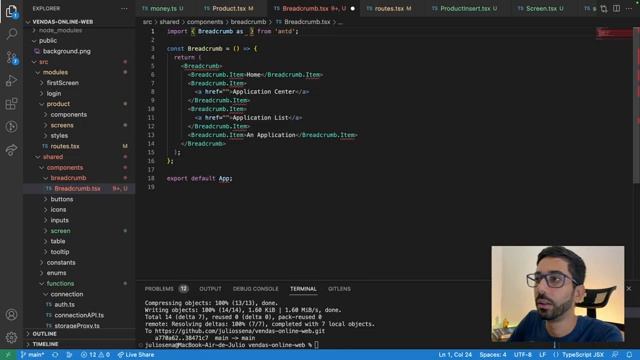The height and width of the screenshot is (360, 640).
Task: Open notifications bell in status bar
Action: click(629, 355)
